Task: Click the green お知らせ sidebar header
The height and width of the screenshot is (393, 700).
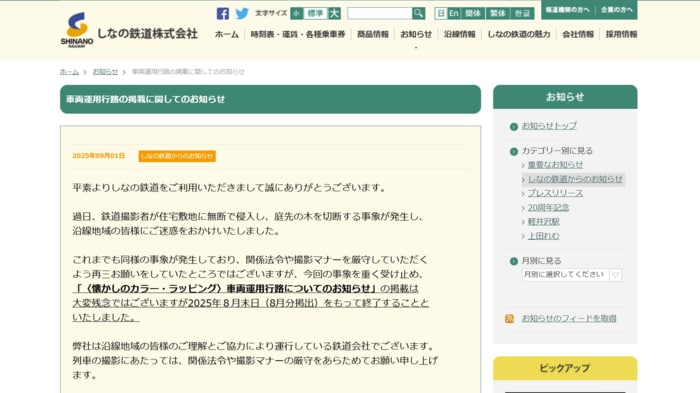Action: (x=565, y=97)
